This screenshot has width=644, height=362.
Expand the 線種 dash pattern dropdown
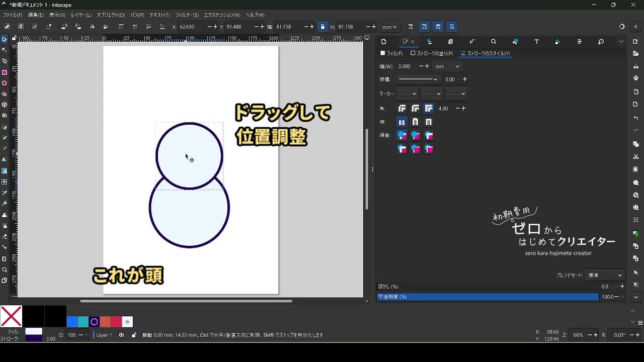tap(418, 79)
